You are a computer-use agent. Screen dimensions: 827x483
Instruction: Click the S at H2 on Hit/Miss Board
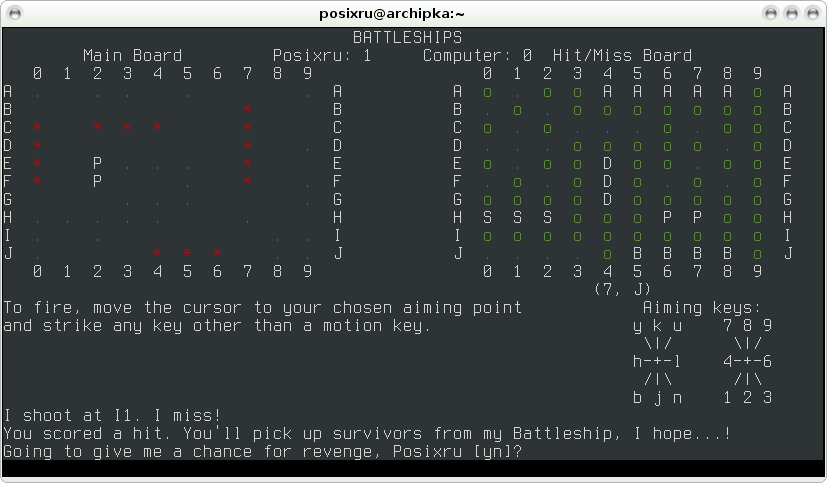pyautogui.click(x=547, y=217)
